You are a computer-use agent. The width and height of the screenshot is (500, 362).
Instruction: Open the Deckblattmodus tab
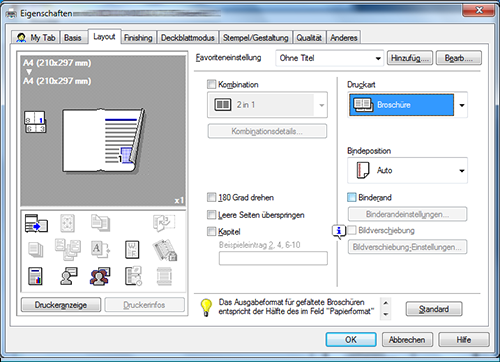[x=188, y=38]
